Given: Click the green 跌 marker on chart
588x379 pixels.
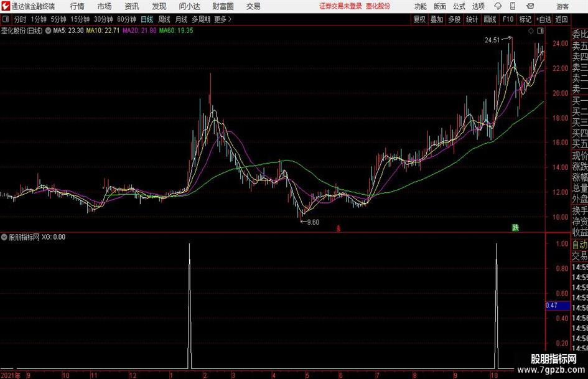Looking at the screenshot, I should click(516, 228).
